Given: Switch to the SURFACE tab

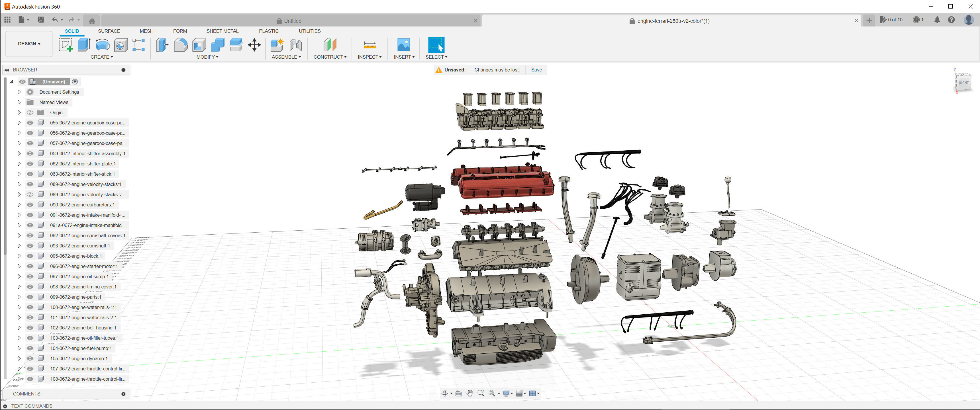Looking at the screenshot, I should (109, 31).
